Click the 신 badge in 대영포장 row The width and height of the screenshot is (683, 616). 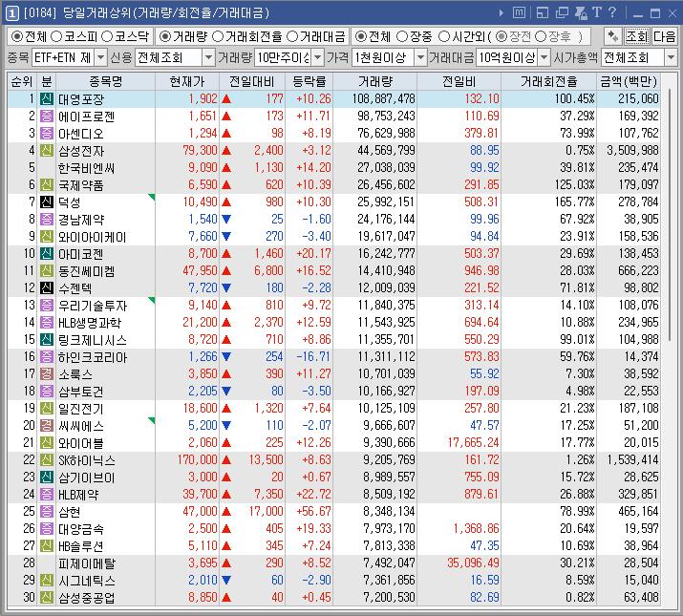point(47,99)
